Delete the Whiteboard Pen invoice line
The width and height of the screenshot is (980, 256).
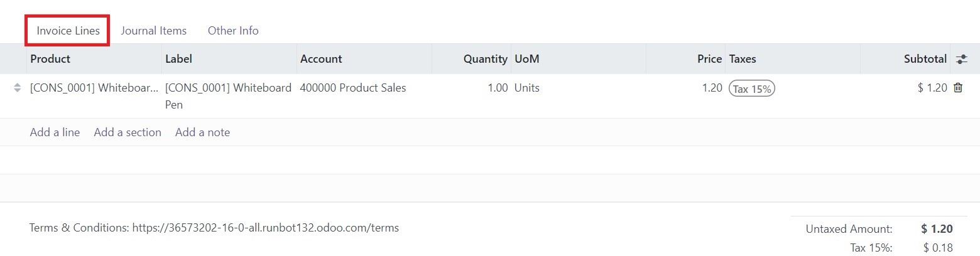point(958,88)
